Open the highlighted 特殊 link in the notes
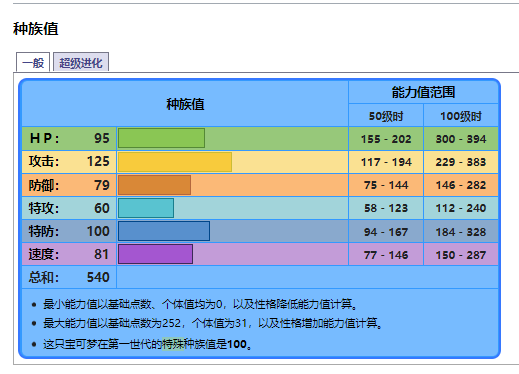 tap(173, 344)
